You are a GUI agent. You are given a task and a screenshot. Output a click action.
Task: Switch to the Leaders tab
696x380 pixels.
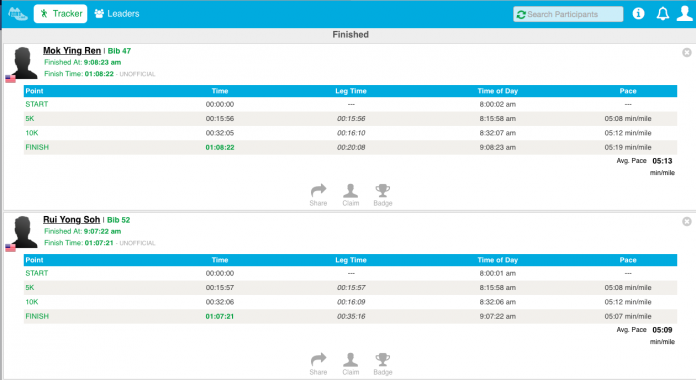point(117,14)
